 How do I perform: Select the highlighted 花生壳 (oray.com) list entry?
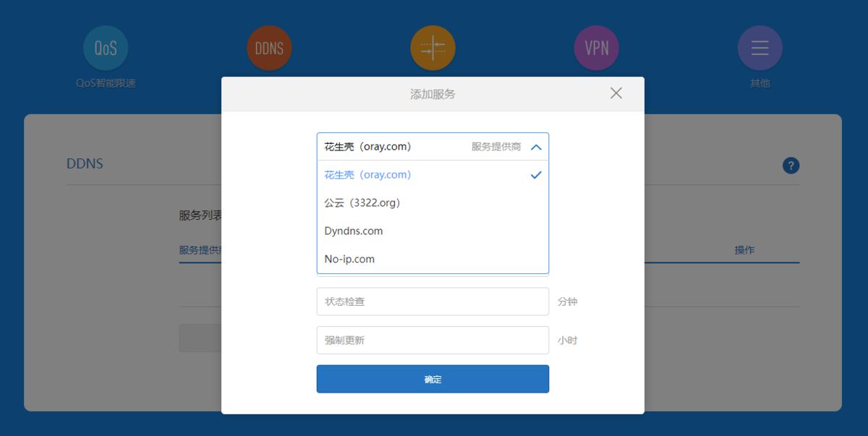(x=433, y=175)
